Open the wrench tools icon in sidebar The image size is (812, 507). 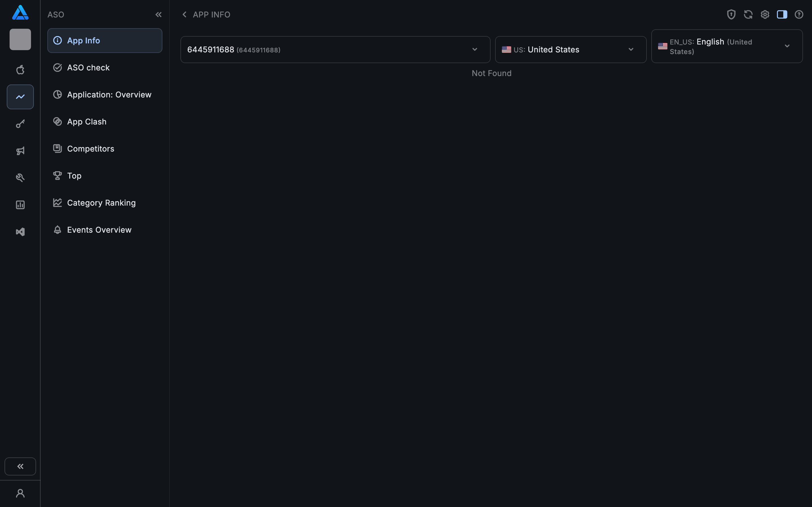20,177
